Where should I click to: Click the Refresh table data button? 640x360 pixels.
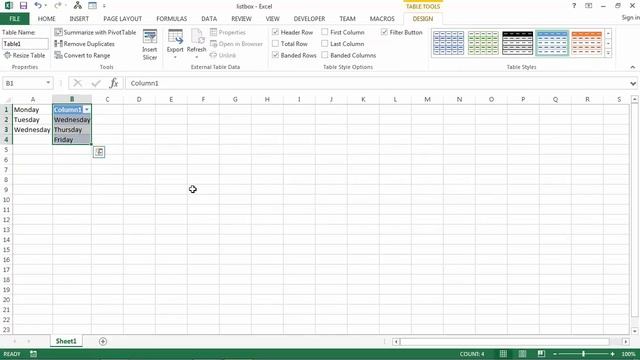click(x=196, y=44)
